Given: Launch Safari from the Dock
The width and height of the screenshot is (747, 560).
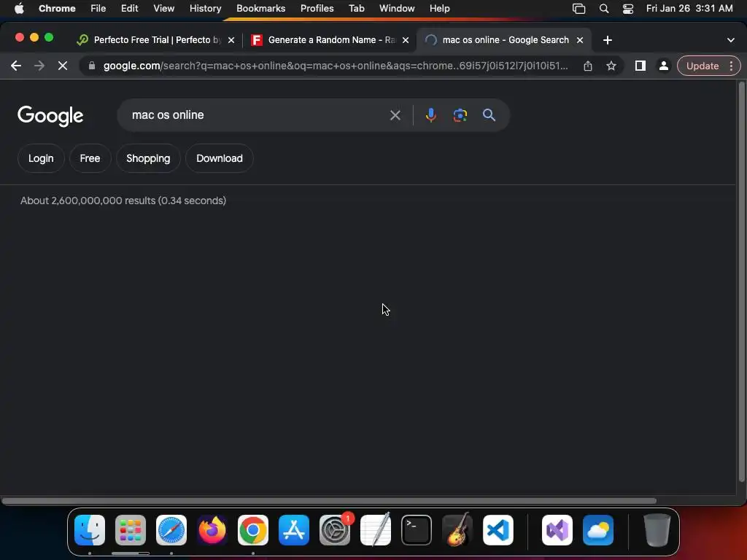Looking at the screenshot, I should [171, 530].
